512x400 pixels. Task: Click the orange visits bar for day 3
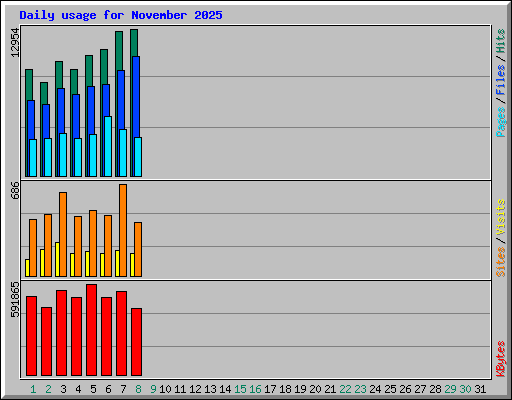[63, 234]
